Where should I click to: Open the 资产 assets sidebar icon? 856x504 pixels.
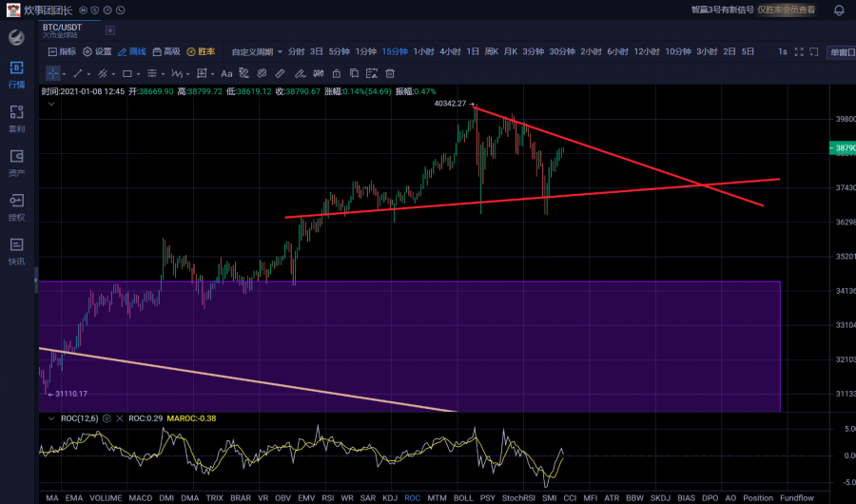pyautogui.click(x=16, y=162)
